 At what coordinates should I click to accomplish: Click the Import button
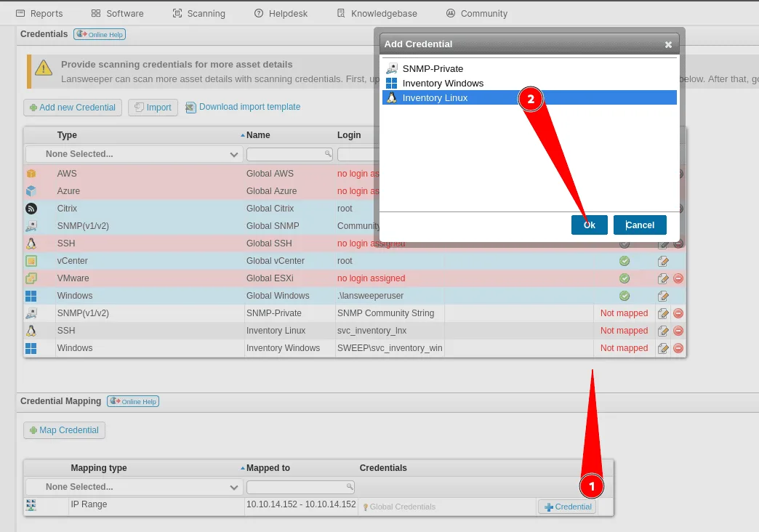coord(153,108)
